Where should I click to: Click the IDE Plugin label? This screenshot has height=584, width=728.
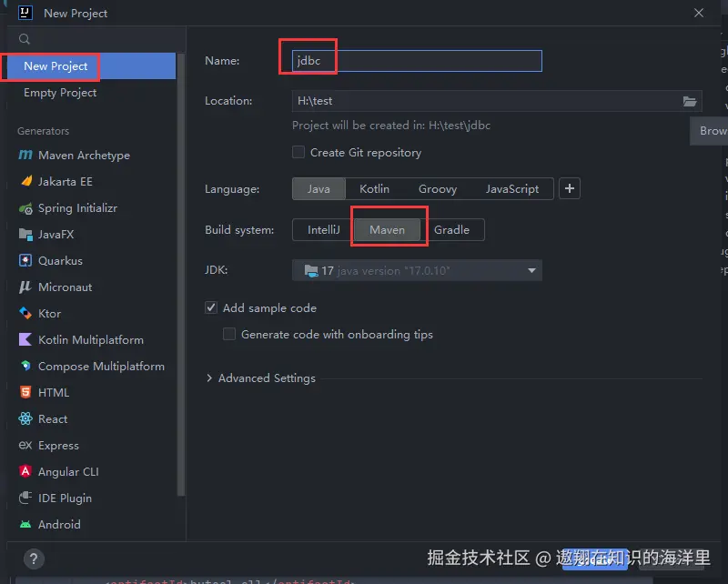(x=65, y=498)
